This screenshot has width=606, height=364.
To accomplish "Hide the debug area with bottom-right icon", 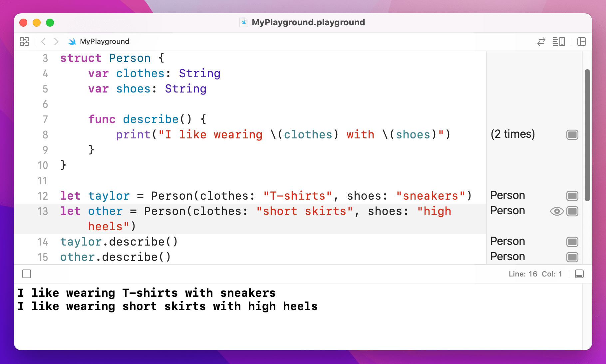I will (x=579, y=274).
